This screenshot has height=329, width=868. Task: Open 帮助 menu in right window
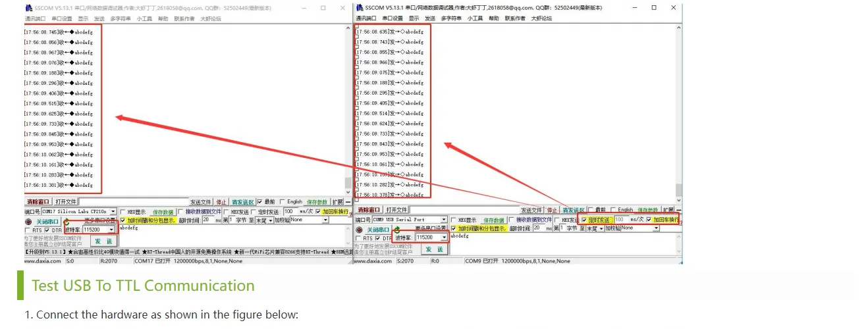(494, 18)
